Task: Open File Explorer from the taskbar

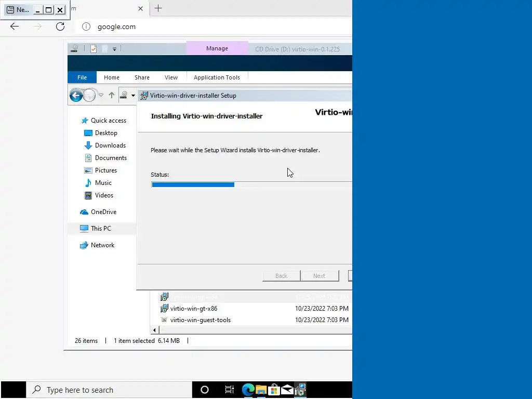Action: click(x=261, y=390)
